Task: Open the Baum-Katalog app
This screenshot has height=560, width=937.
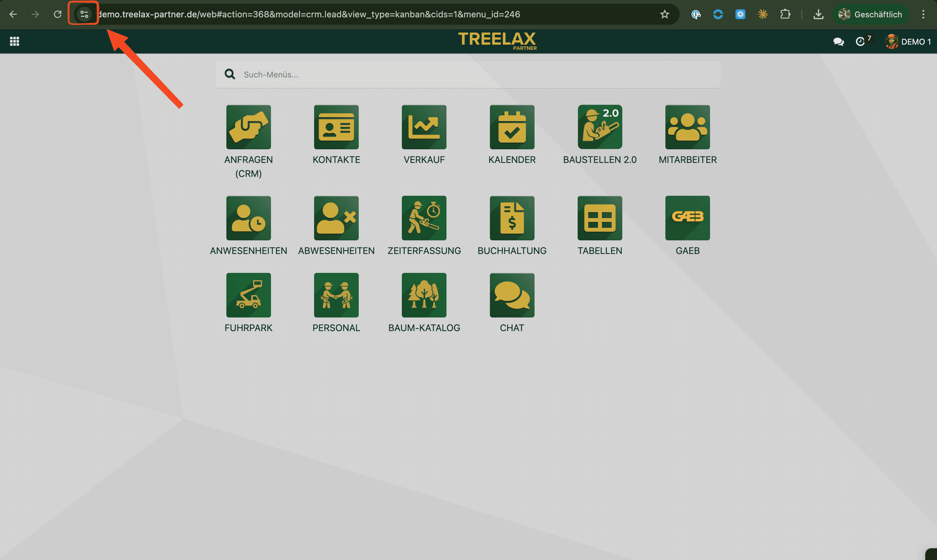Action: (x=424, y=295)
